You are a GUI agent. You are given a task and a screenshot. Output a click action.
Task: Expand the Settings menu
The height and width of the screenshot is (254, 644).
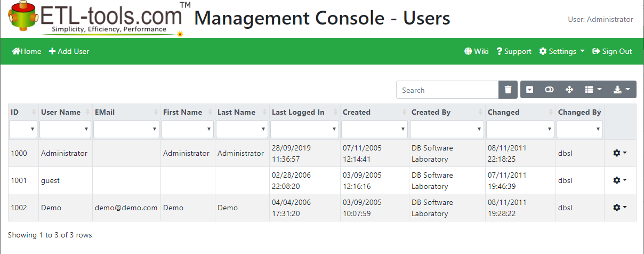[562, 51]
